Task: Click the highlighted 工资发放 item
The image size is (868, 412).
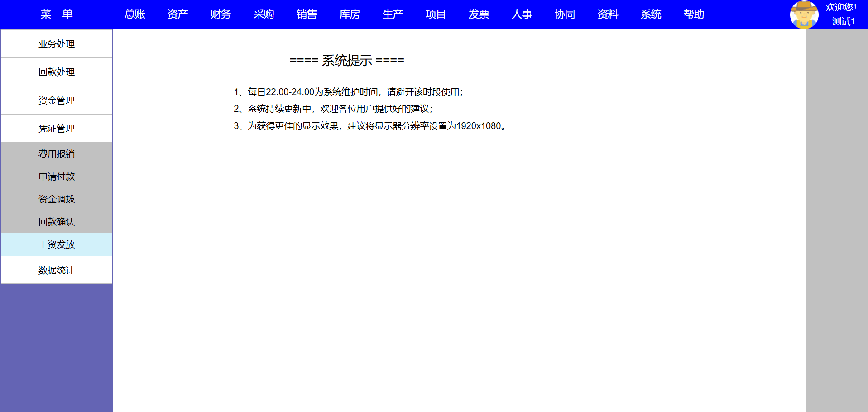Action: point(57,244)
